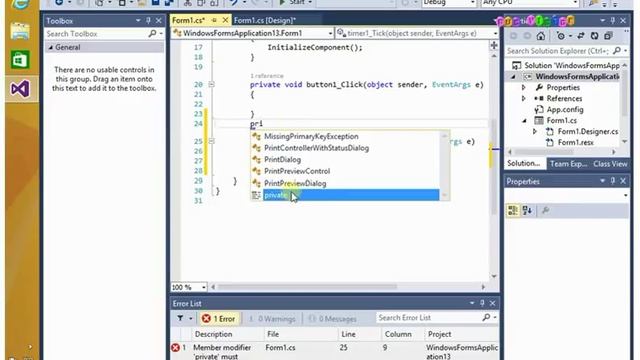This screenshot has width=640, height=360.
Task: Toggle auto-hide pin on Properties panel
Action: tap(613, 181)
